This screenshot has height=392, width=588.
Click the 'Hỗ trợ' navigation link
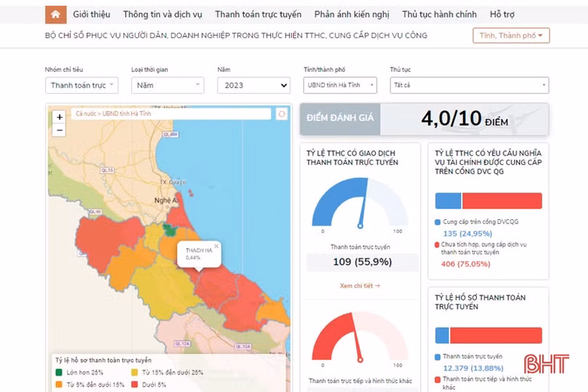503,15
